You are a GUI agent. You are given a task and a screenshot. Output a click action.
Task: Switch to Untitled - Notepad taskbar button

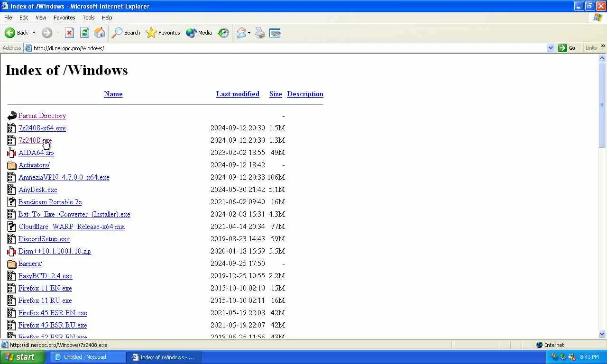(88, 357)
